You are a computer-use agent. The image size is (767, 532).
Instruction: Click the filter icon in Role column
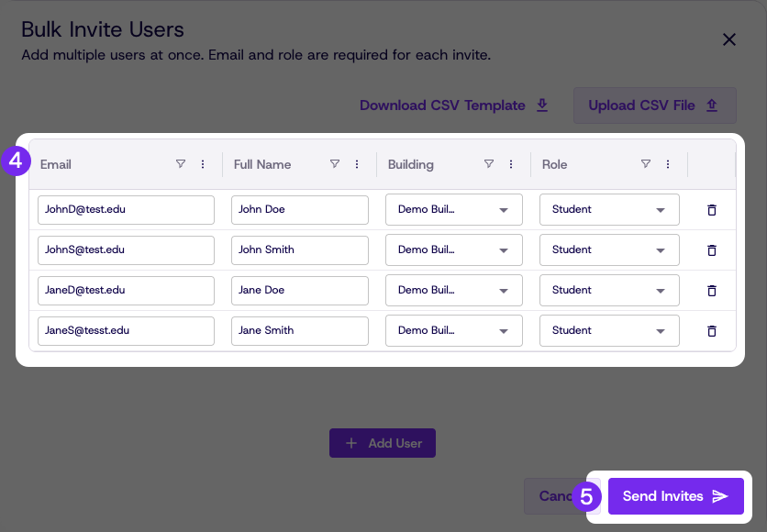tap(646, 164)
